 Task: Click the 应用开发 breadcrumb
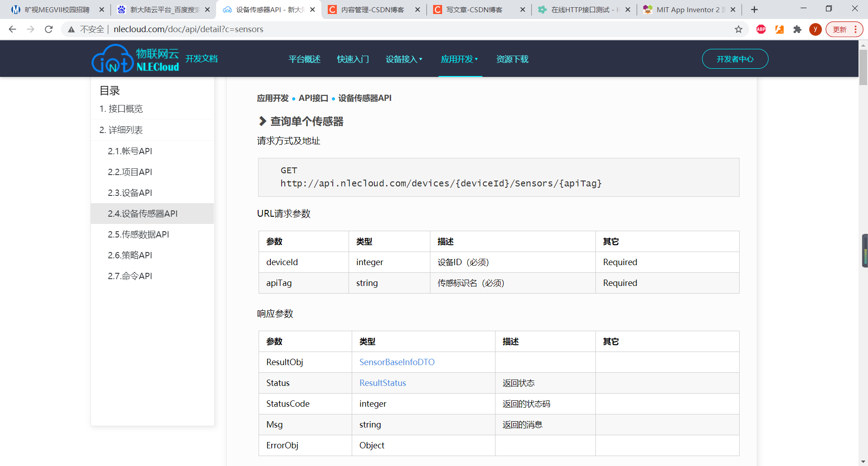coord(273,98)
